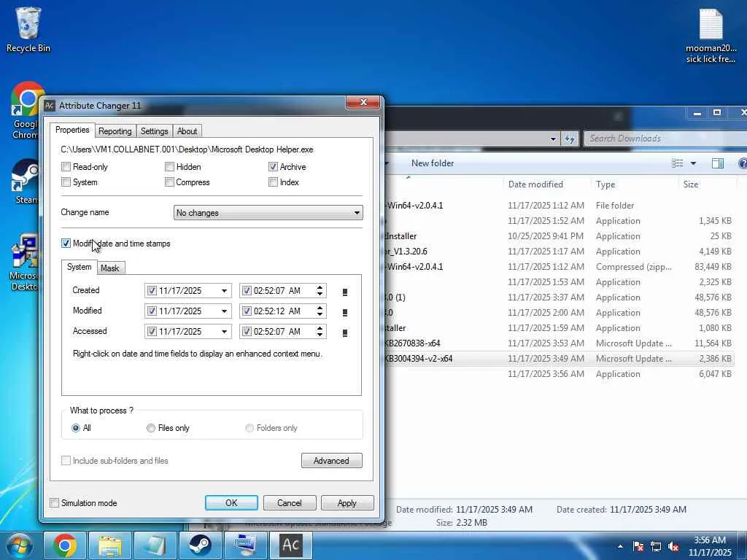Click the Accessed row clock button
Viewport: 747px width, 560px height.
pyautogui.click(x=345, y=332)
